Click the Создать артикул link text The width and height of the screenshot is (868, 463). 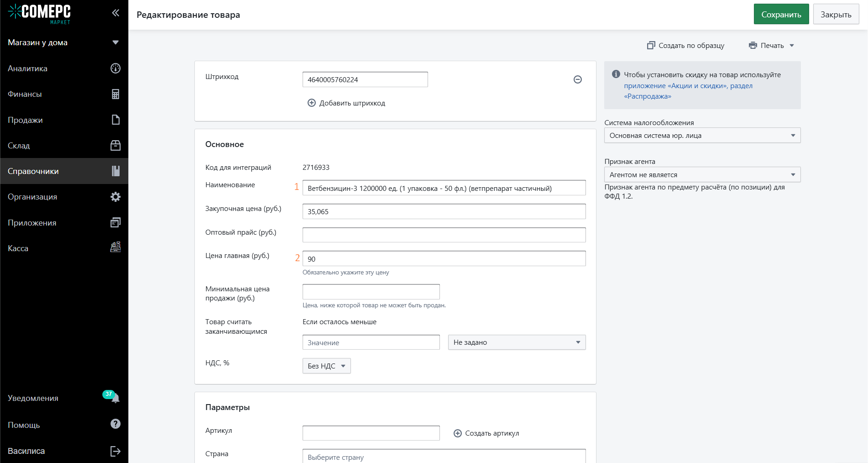pos(492,433)
